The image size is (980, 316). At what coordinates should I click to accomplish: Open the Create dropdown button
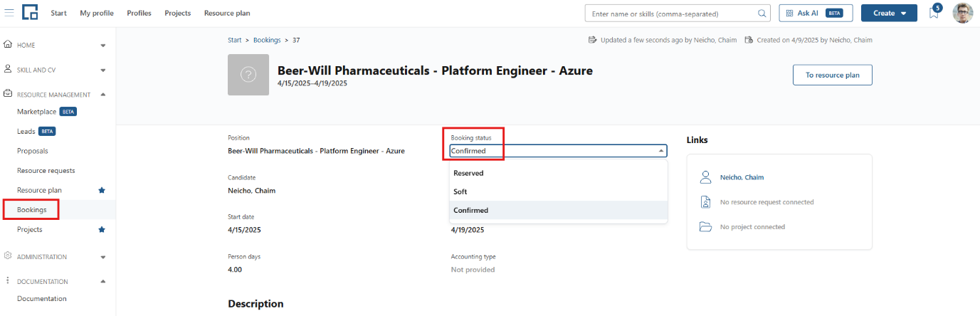click(889, 13)
